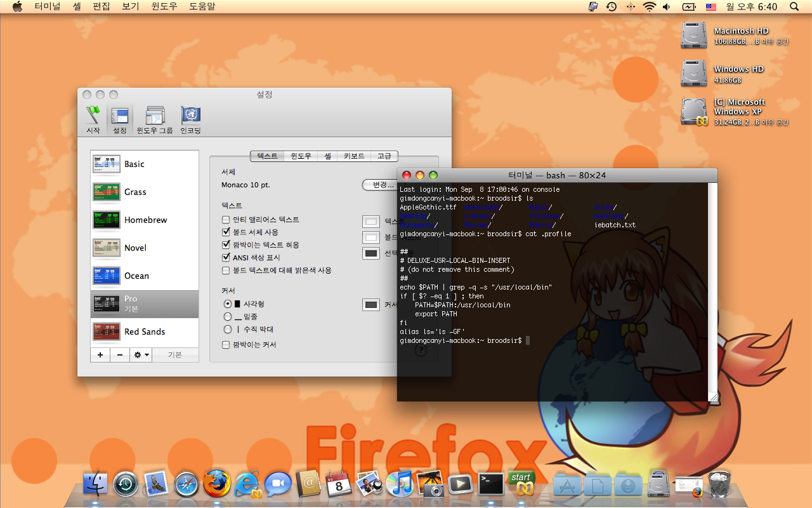The height and width of the screenshot is (508, 812).
Task: Open iTunes from the Dock
Action: 400,485
